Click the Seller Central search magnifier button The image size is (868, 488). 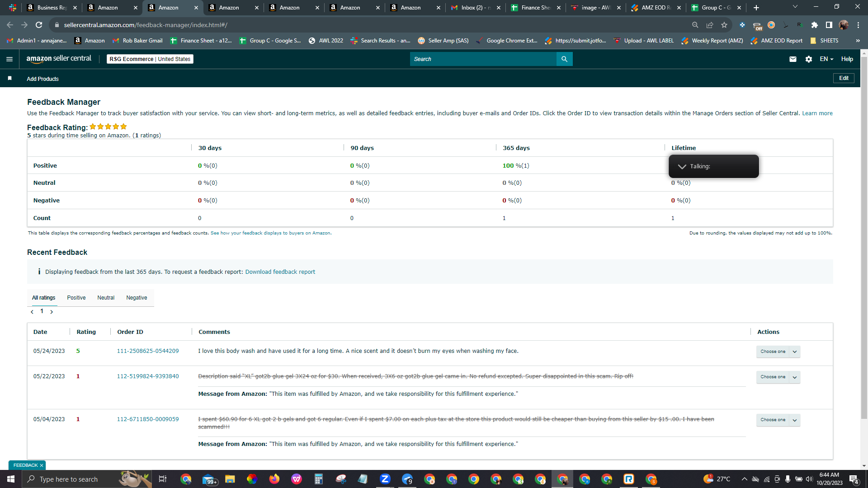click(564, 59)
